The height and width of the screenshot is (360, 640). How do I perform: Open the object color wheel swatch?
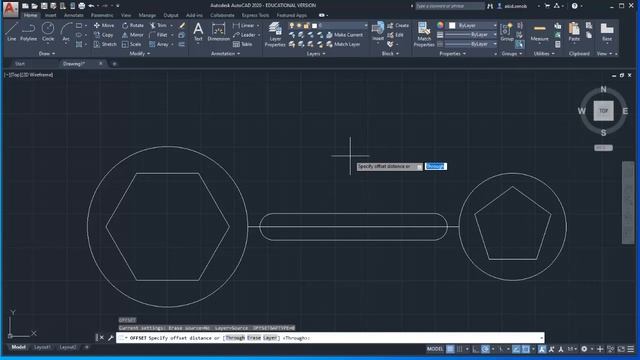coord(440,25)
